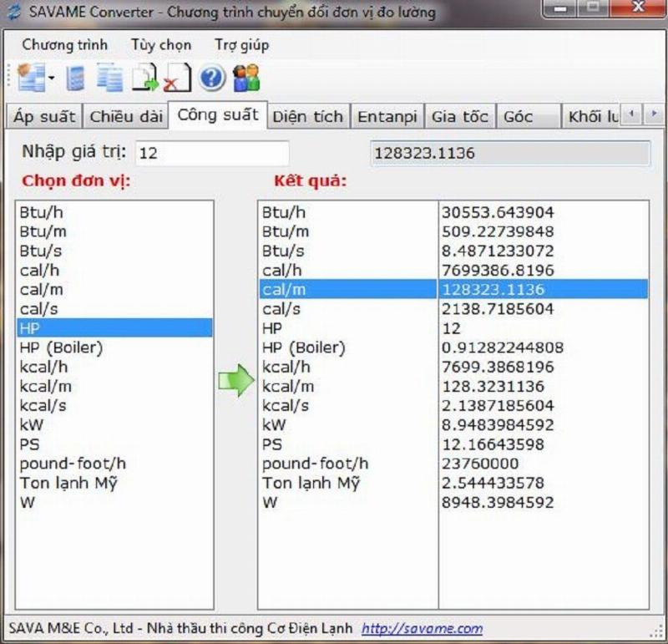Select kW in the source unit list
Screen dimensions: 668x644
coord(30,425)
